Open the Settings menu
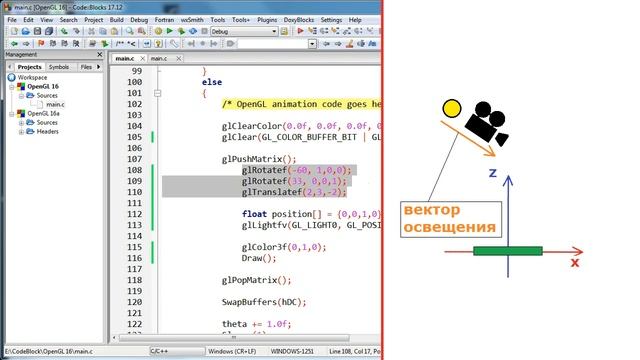640x360 pixels. click(331, 20)
